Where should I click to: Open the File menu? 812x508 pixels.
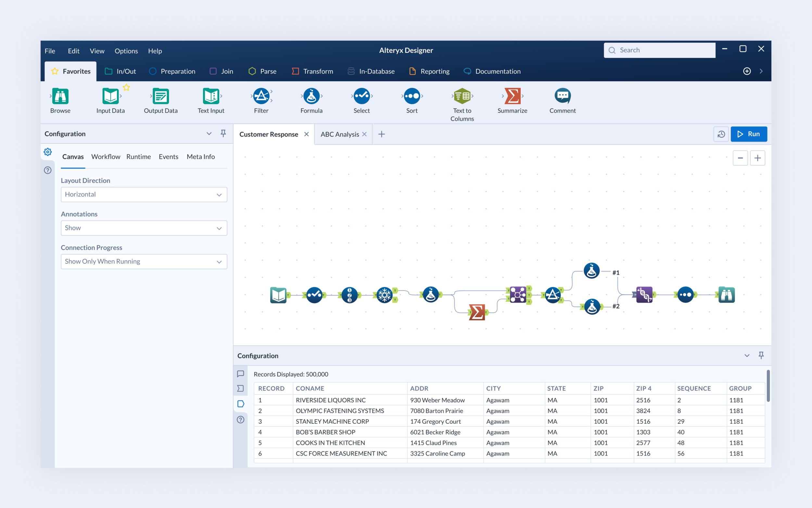coord(50,51)
